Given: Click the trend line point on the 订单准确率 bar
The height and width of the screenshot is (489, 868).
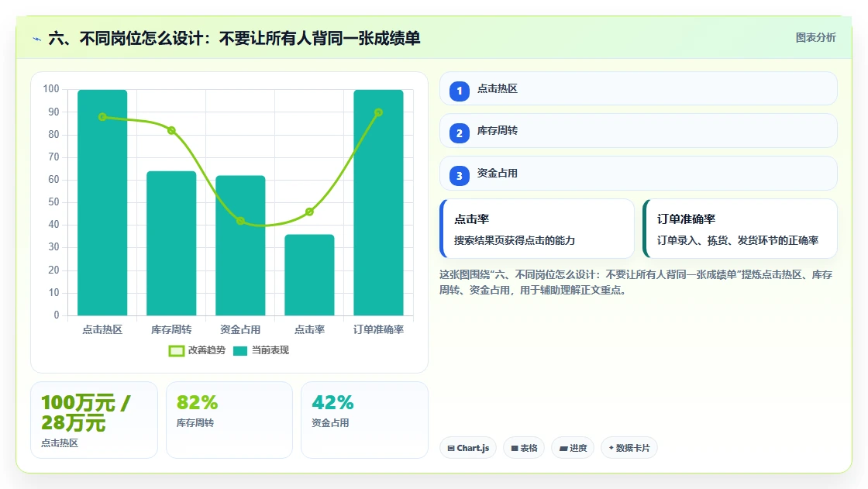Looking at the screenshot, I should click(x=379, y=112).
